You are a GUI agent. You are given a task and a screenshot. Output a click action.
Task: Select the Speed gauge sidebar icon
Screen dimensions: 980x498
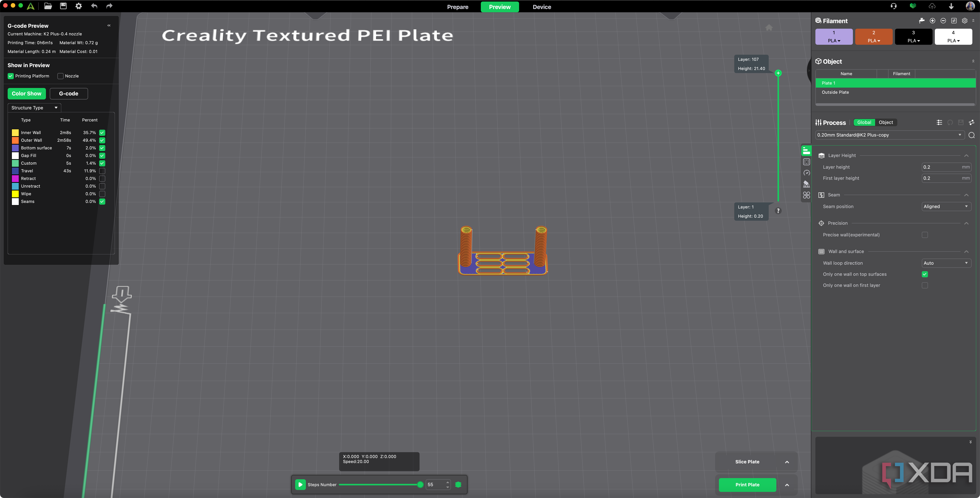point(806,173)
